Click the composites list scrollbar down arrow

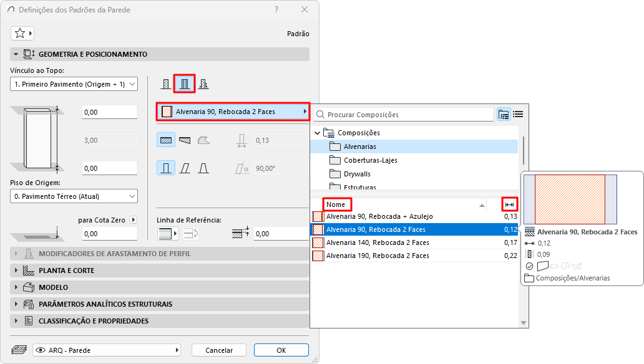click(x=523, y=323)
